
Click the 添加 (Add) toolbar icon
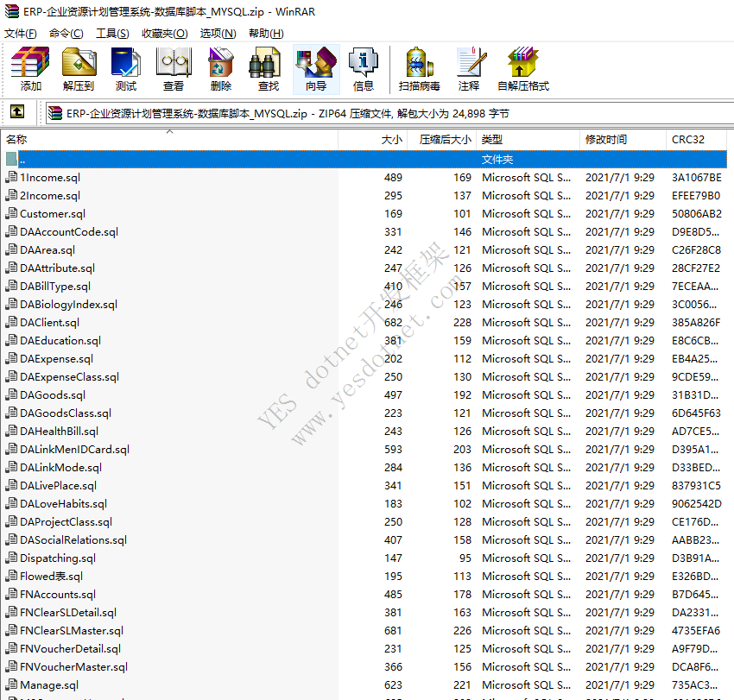pos(30,63)
